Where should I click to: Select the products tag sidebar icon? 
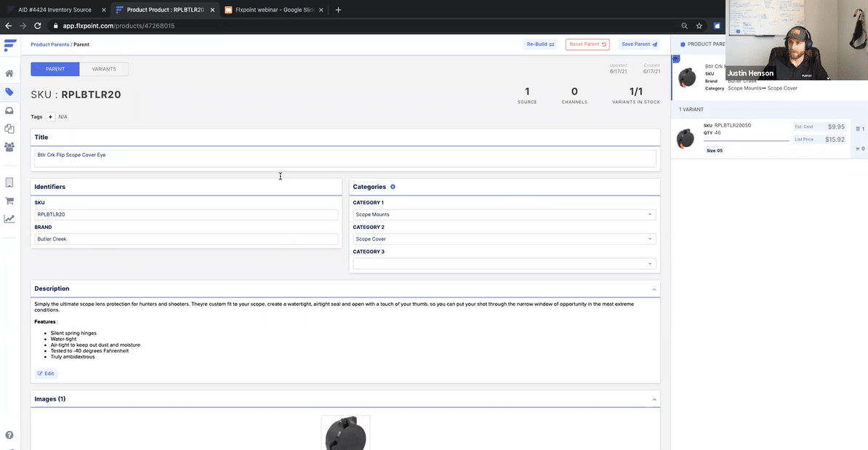point(9,92)
